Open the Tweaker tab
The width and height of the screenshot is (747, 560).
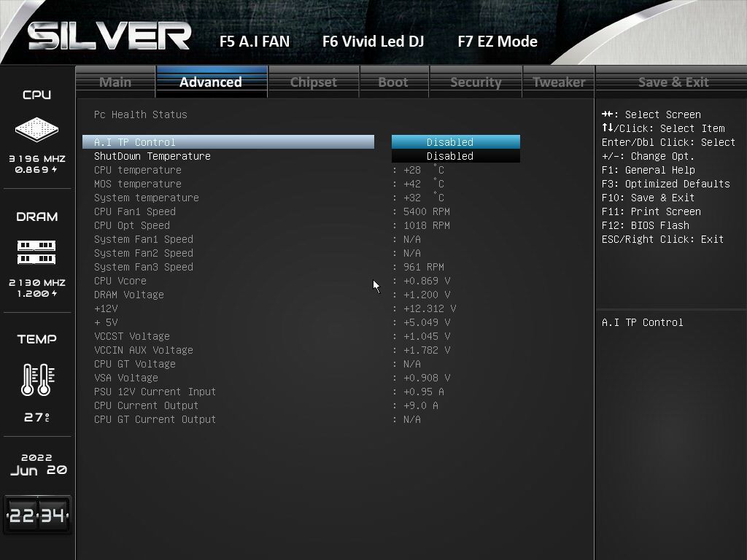tap(558, 82)
